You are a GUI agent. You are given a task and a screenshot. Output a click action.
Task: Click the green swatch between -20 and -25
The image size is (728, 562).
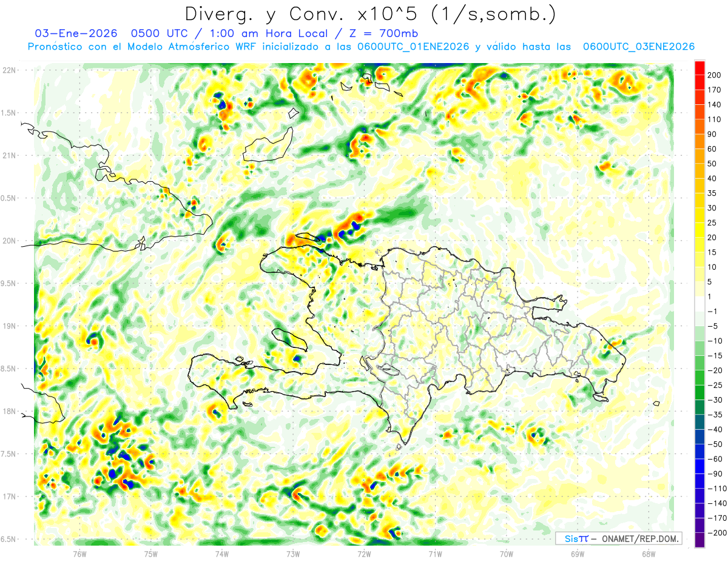(699, 378)
